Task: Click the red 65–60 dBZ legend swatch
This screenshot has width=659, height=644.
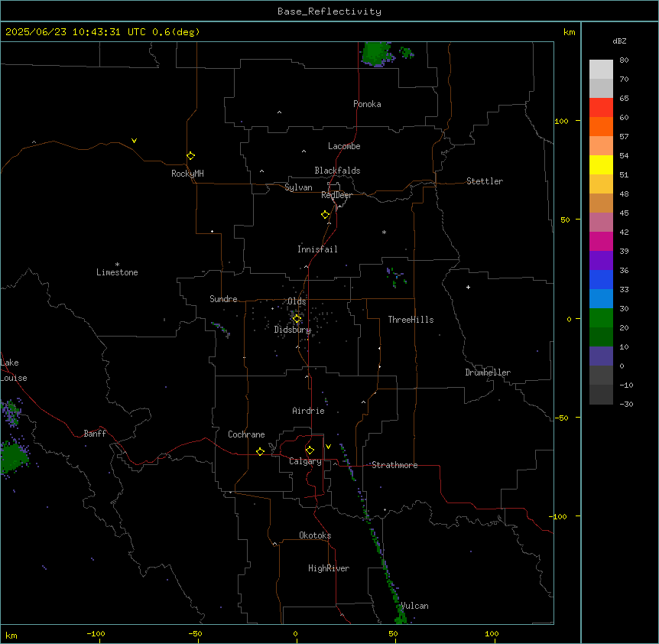Action: [601, 107]
